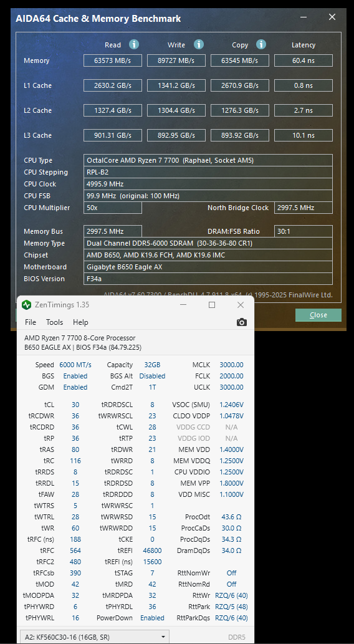Minimize the ZenTimings window

pyautogui.click(x=183, y=305)
